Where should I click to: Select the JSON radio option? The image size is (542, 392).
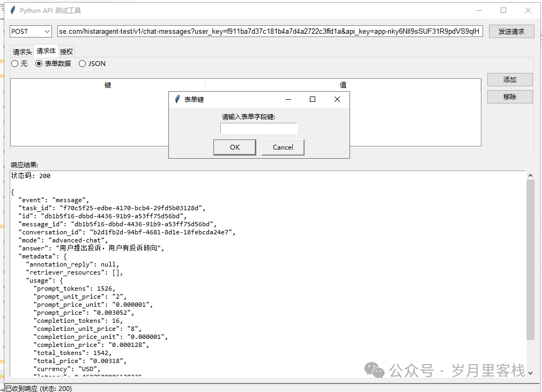92,64
